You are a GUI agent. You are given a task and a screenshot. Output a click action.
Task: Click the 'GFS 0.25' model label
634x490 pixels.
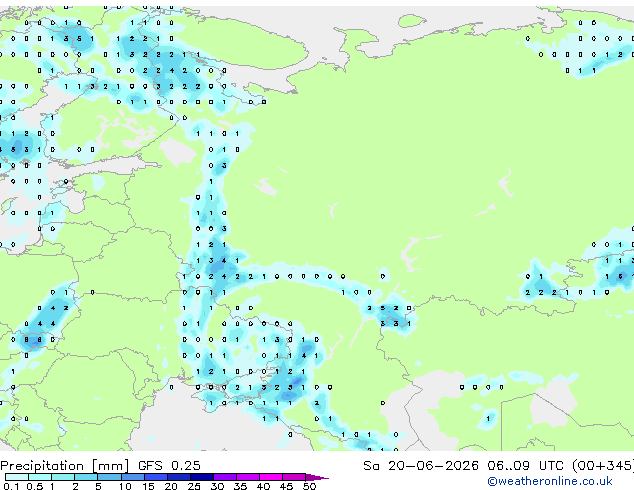(169, 466)
